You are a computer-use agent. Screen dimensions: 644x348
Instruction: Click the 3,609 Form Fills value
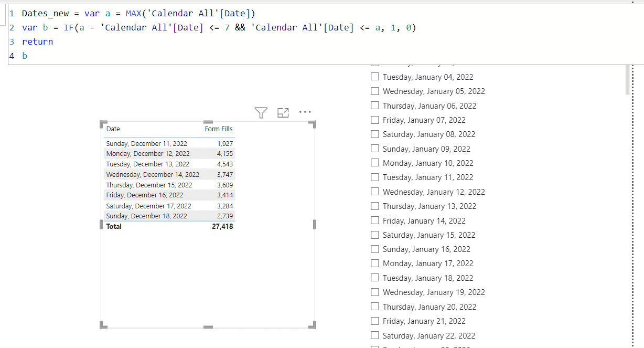point(226,185)
